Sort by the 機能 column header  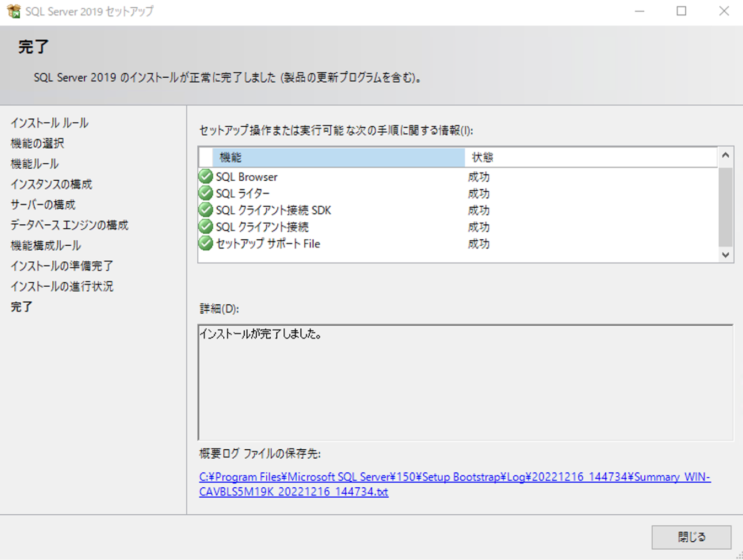coord(338,158)
